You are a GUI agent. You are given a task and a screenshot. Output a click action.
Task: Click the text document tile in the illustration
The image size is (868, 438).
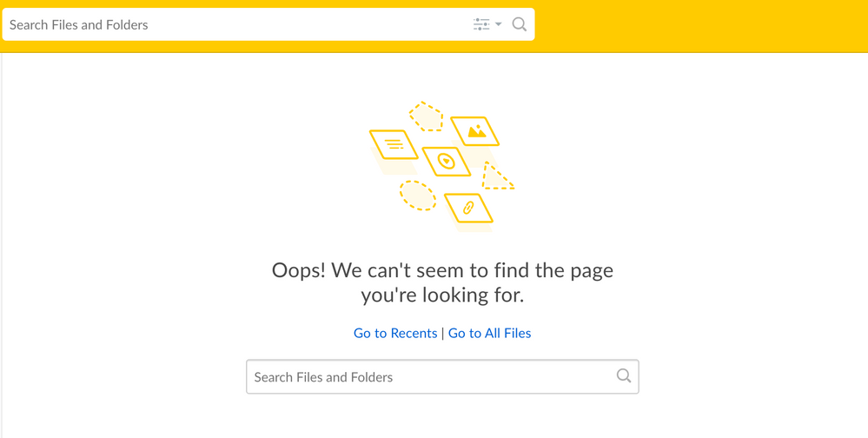pyautogui.click(x=394, y=144)
